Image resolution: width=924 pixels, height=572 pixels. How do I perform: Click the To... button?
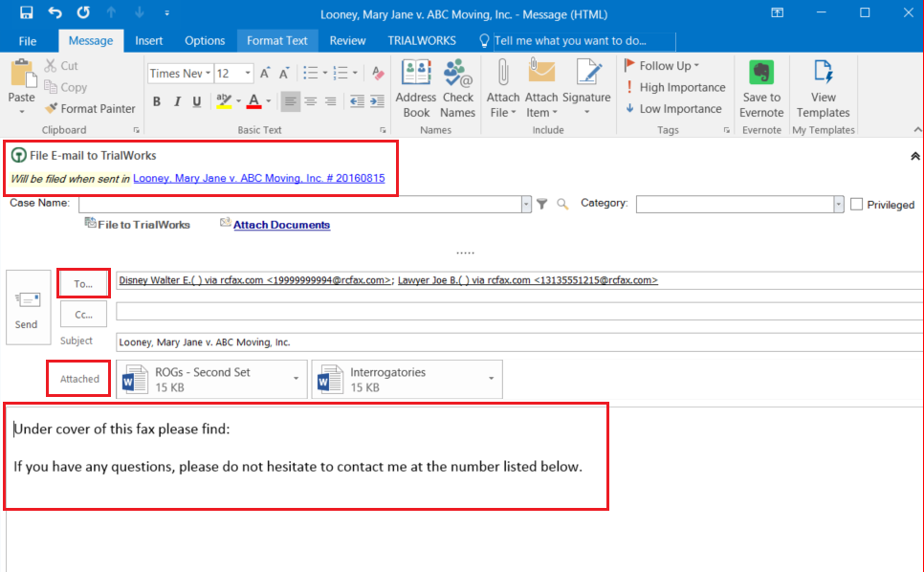[83, 283]
